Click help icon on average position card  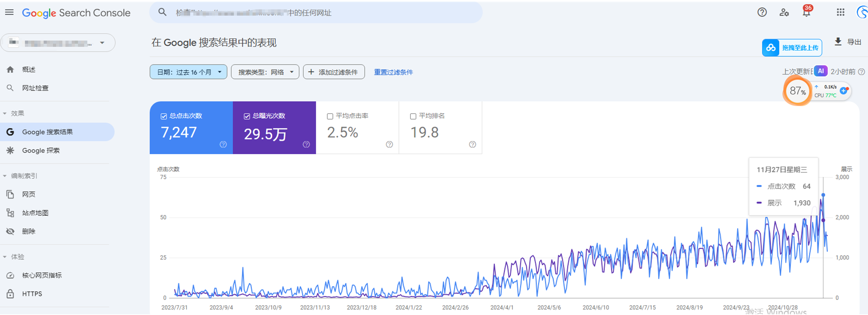point(472,144)
